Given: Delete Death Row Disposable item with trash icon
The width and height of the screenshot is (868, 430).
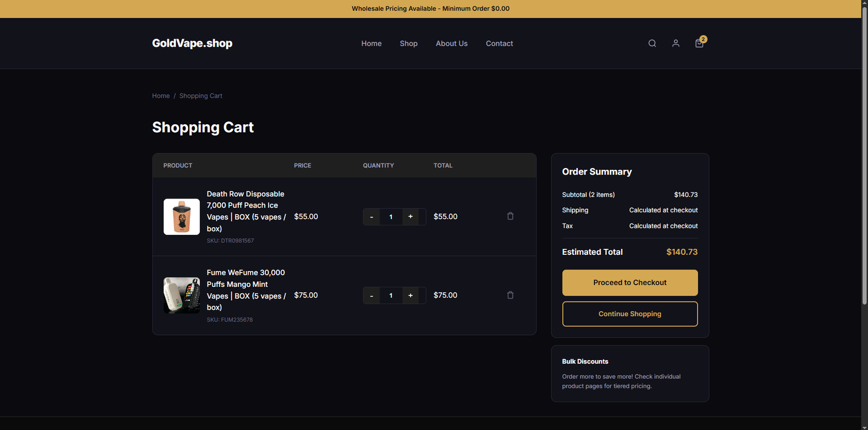Looking at the screenshot, I should pos(510,216).
